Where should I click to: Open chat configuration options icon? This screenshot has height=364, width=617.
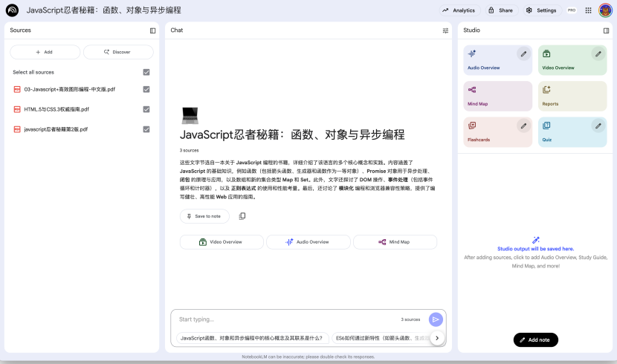(445, 30)
